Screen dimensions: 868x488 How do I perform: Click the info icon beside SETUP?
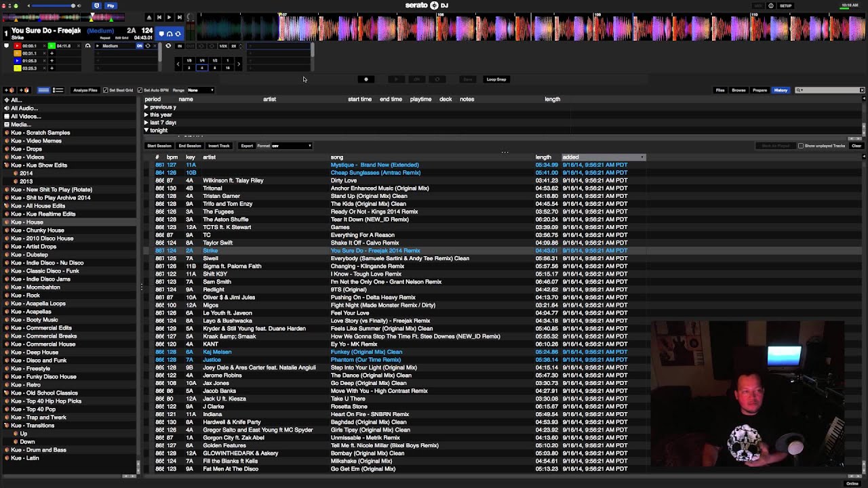tap(771, 5)
